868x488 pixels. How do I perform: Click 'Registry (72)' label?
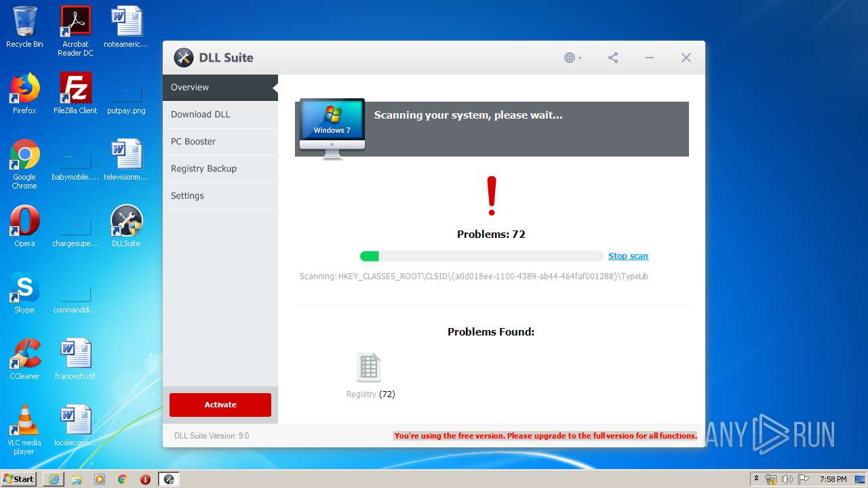[370, 394]
